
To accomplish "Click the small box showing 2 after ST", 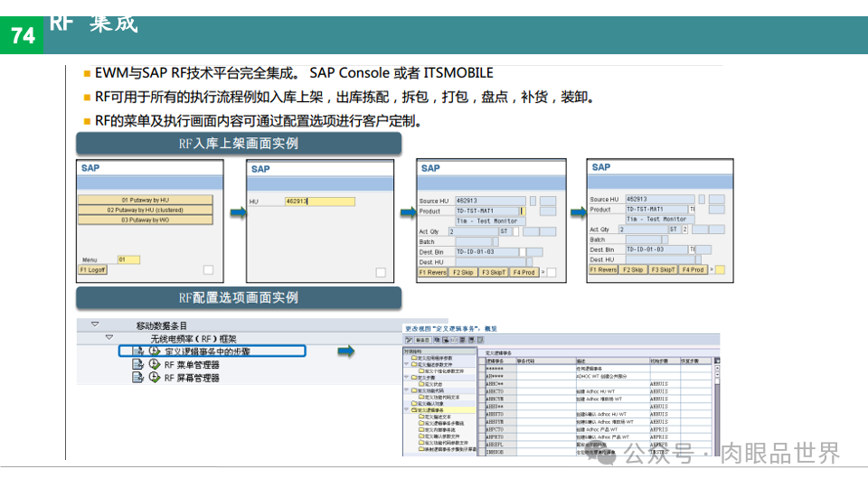I will pyautogui.click(x=684, y=229).
